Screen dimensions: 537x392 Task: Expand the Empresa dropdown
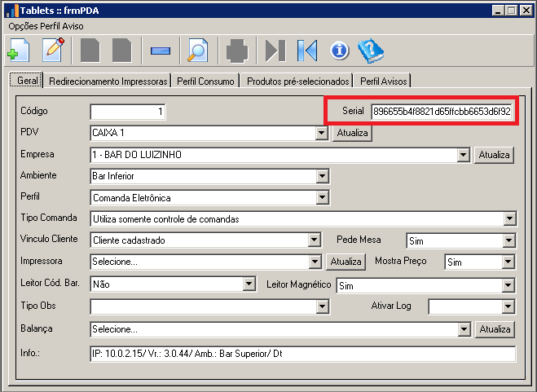point(463,155)
